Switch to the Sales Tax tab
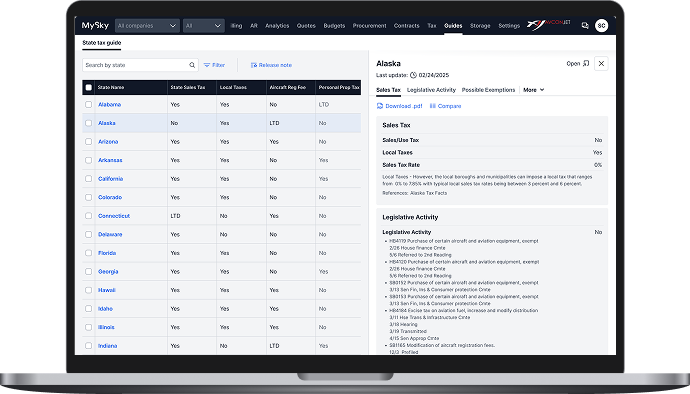 (x=389, y=90)
